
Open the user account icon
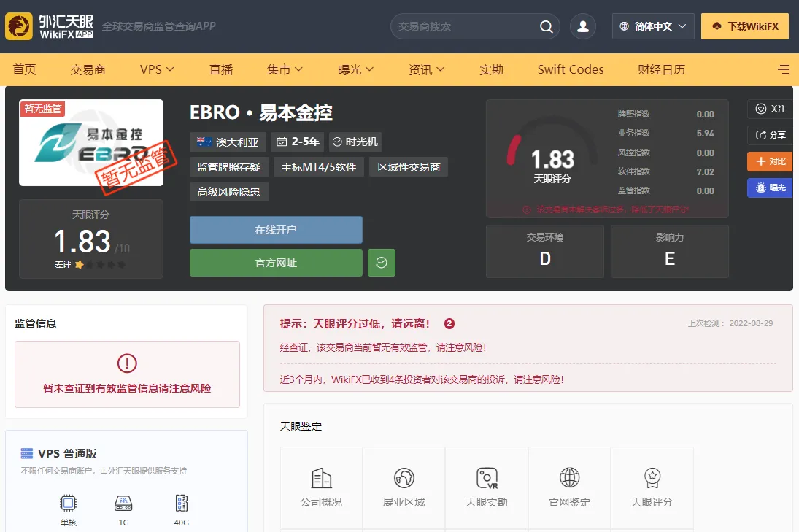click(x=583, y=26)
